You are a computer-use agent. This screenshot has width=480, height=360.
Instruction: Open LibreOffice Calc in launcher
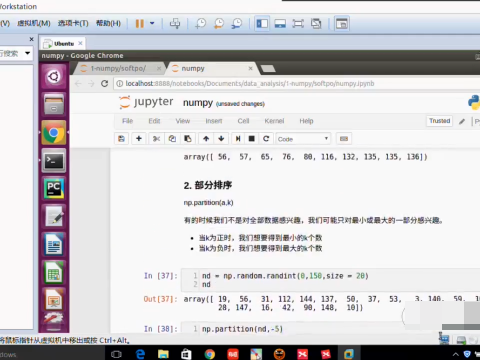(x=54, y=272)
